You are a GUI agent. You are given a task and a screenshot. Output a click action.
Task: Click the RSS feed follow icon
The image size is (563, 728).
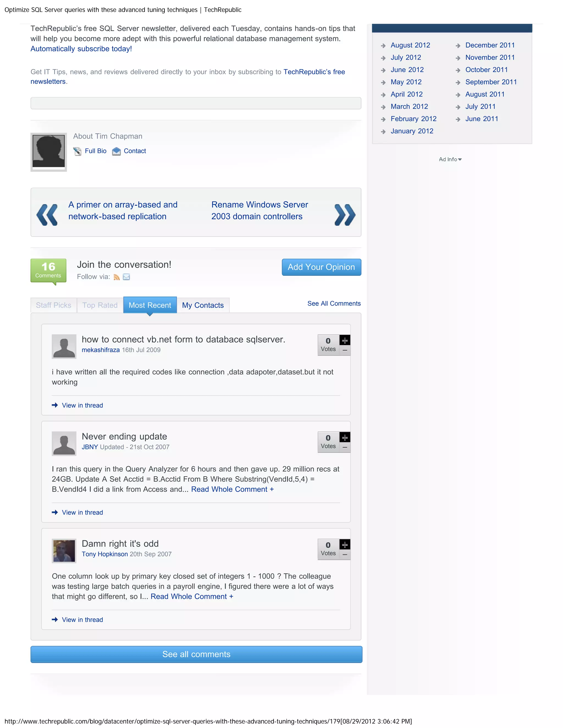pos(116,277)
